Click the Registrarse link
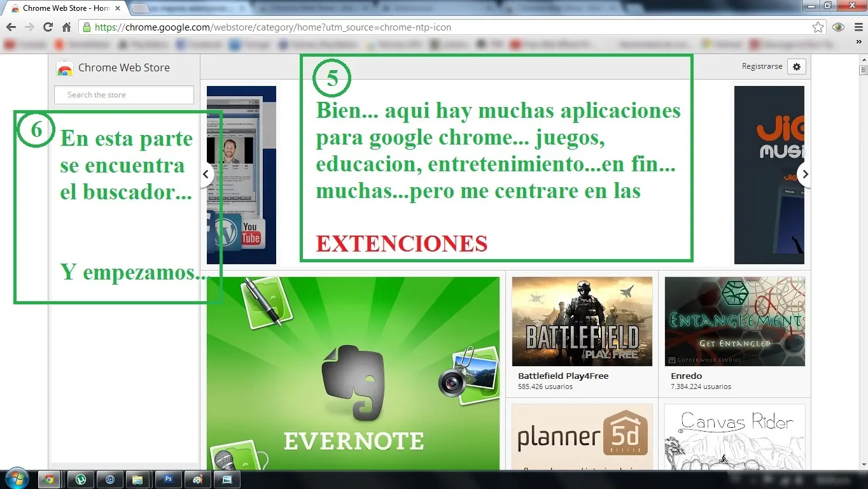 [x=762, y=66]
